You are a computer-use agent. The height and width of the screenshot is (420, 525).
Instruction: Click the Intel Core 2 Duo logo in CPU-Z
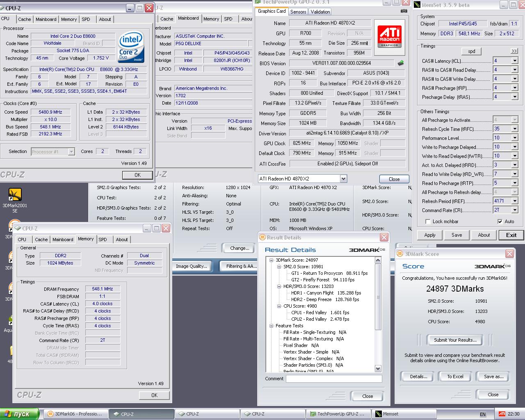131,47
